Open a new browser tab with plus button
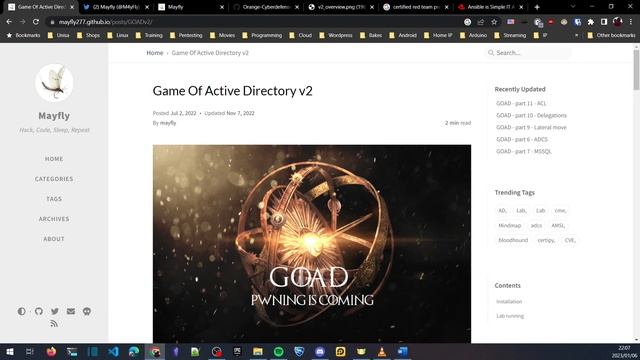Screen dimensions: 640x360 [x=537, y=7]
